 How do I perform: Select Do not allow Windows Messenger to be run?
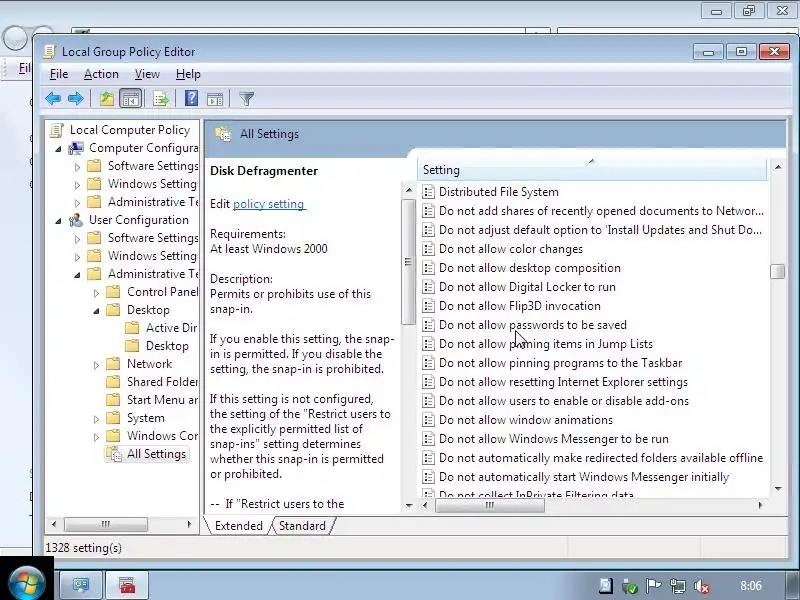[x=554, y=439]
